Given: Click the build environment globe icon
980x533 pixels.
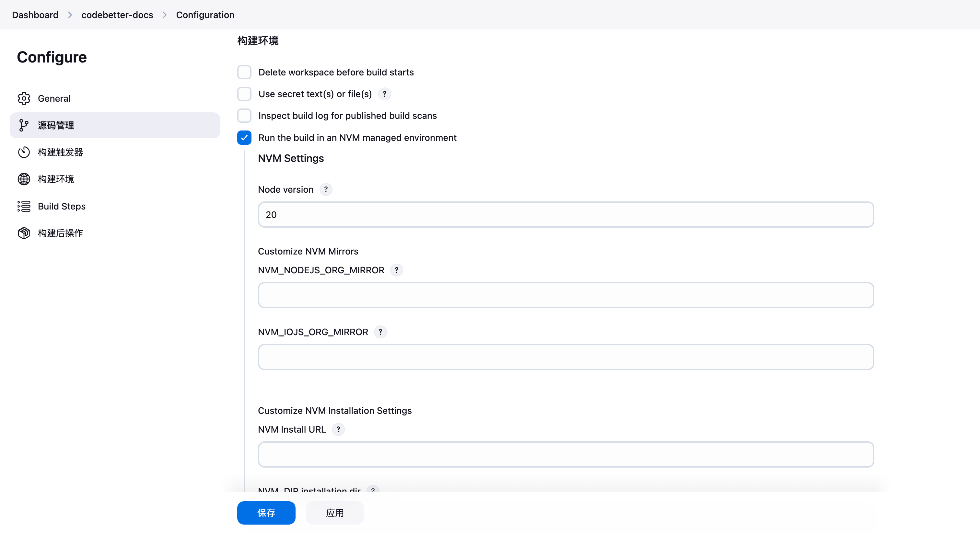Looking at the screenshot, I should coord(24,179).
